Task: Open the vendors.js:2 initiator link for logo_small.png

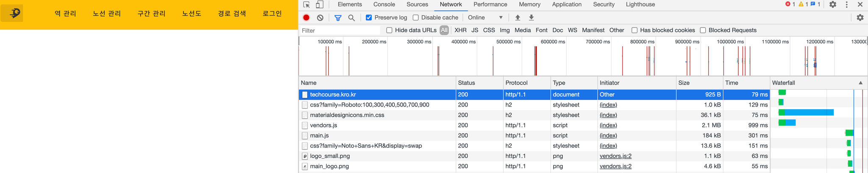Action: click(x=615, y=156)
